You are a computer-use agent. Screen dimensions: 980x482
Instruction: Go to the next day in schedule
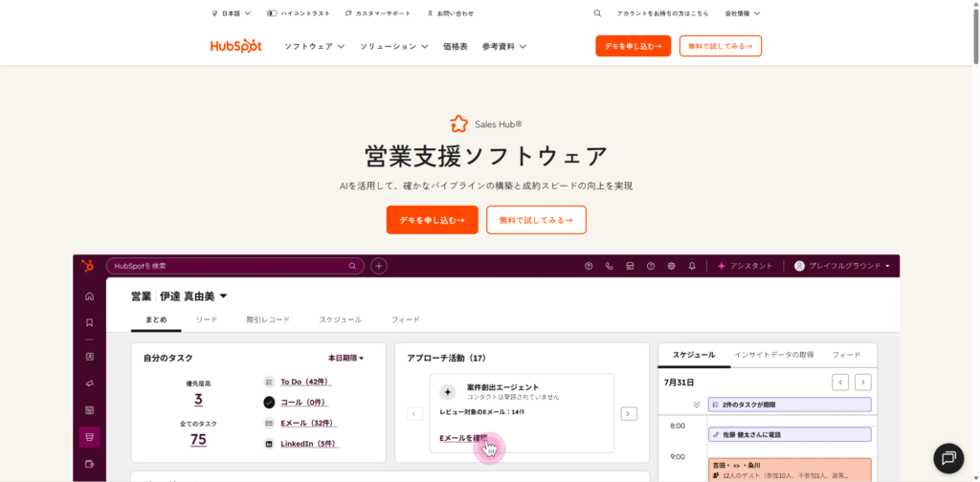(863, 383)
